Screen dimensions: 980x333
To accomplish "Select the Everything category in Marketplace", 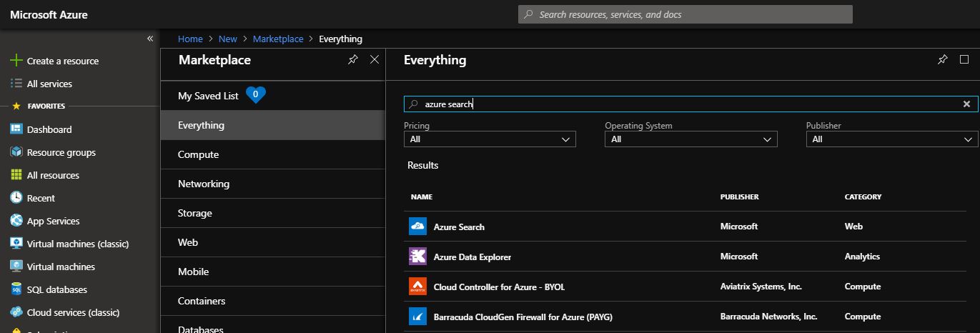I will (272, 125).
